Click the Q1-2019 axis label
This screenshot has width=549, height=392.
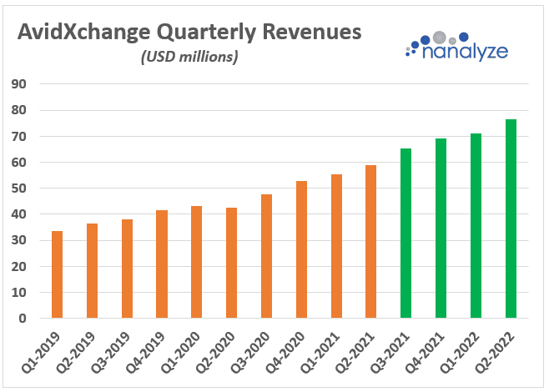pyautogui.click(x=41, y=352)
